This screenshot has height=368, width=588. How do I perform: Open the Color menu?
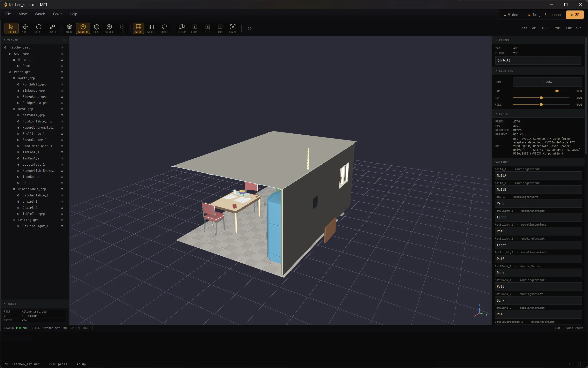click(x=57, y=14)
